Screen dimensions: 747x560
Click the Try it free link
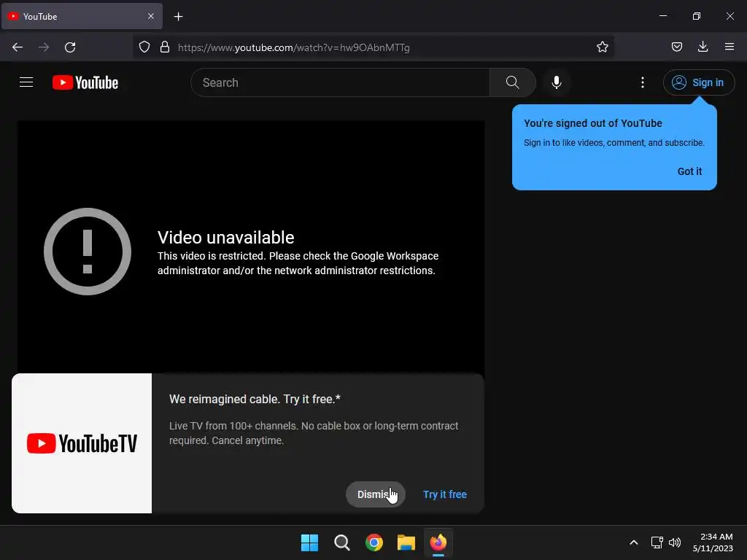coord(445,494)
